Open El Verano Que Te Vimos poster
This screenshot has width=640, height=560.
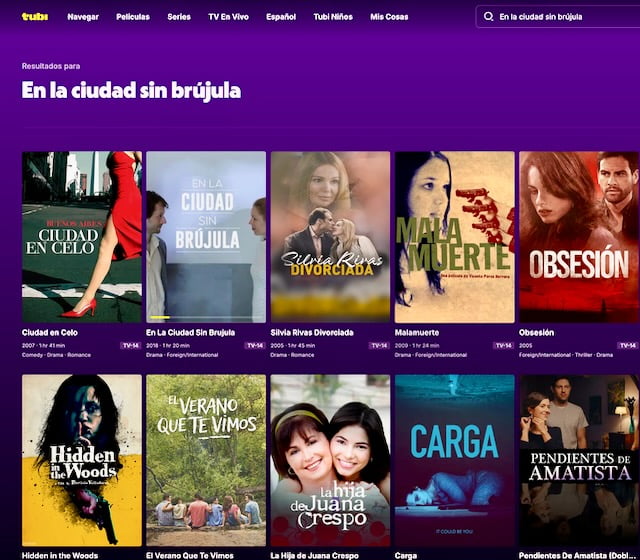tap(206, 460)
